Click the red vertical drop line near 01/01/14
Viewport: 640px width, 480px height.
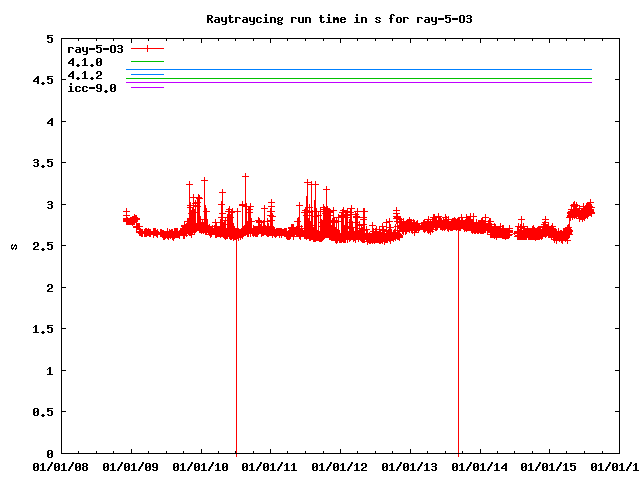(459, 350)
